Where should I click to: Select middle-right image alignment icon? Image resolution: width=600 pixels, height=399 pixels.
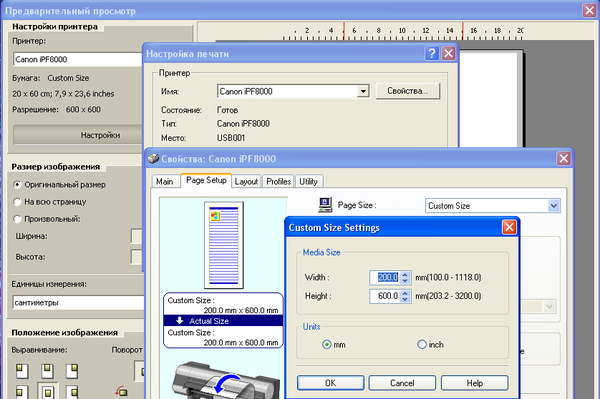coord(72,392)
